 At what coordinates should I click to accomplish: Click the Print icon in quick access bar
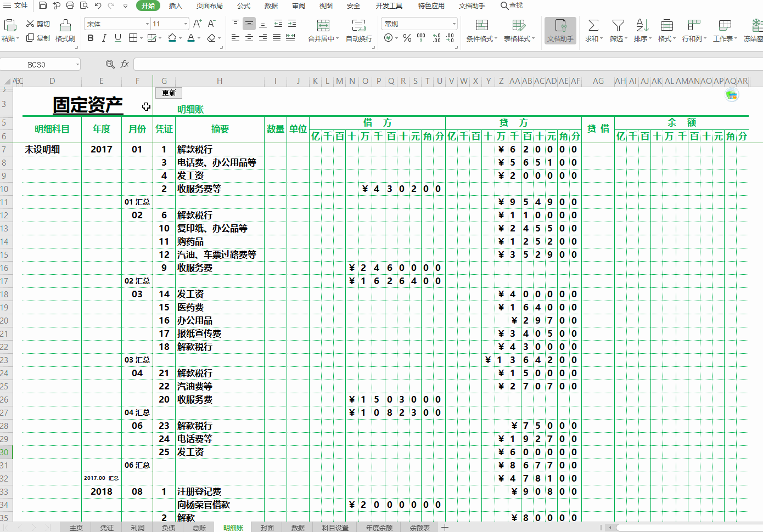point(70,5)
